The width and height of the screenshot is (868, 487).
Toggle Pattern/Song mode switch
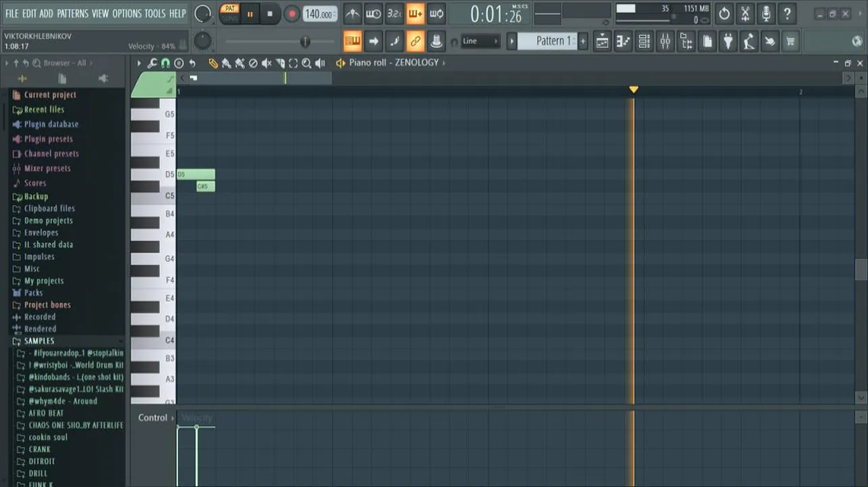(x=231, y=13)
